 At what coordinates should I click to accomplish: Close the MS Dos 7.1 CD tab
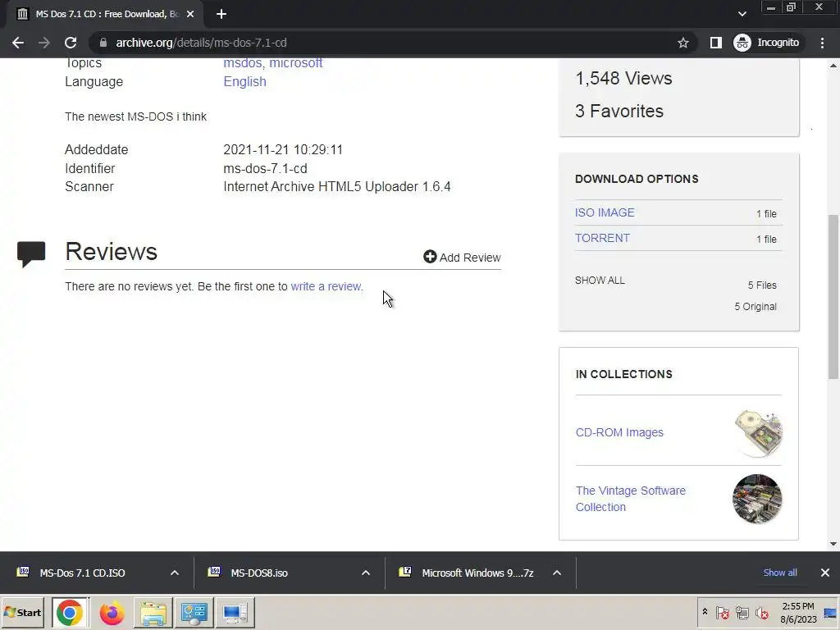pyautogui.click(x=190, y=15)
